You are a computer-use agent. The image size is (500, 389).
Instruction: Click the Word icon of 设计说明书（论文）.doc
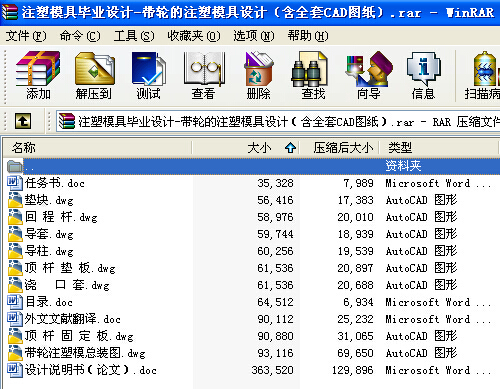click(15, 370)
